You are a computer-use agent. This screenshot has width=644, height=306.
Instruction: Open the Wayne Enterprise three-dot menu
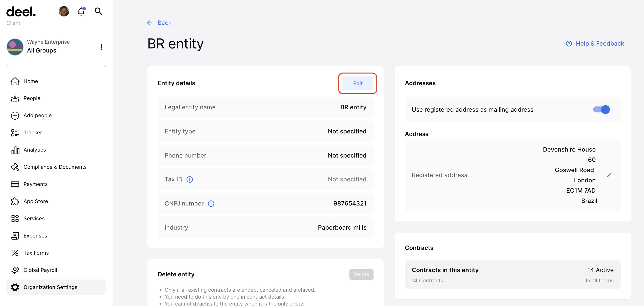101,47
